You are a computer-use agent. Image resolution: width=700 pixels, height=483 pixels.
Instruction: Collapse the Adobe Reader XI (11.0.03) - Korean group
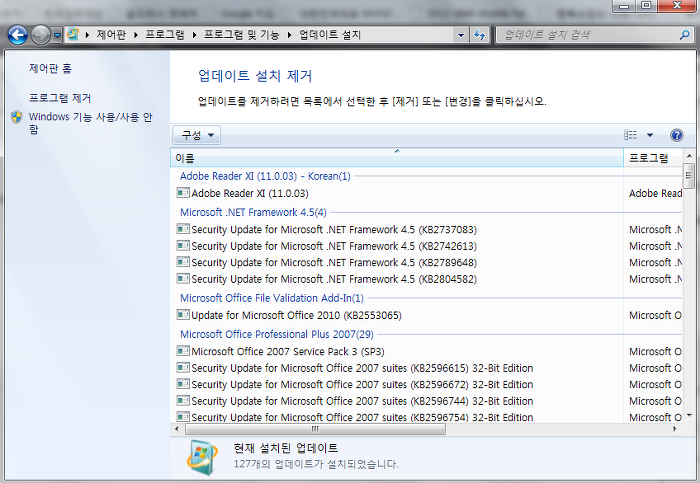click(x=265, y=176)
